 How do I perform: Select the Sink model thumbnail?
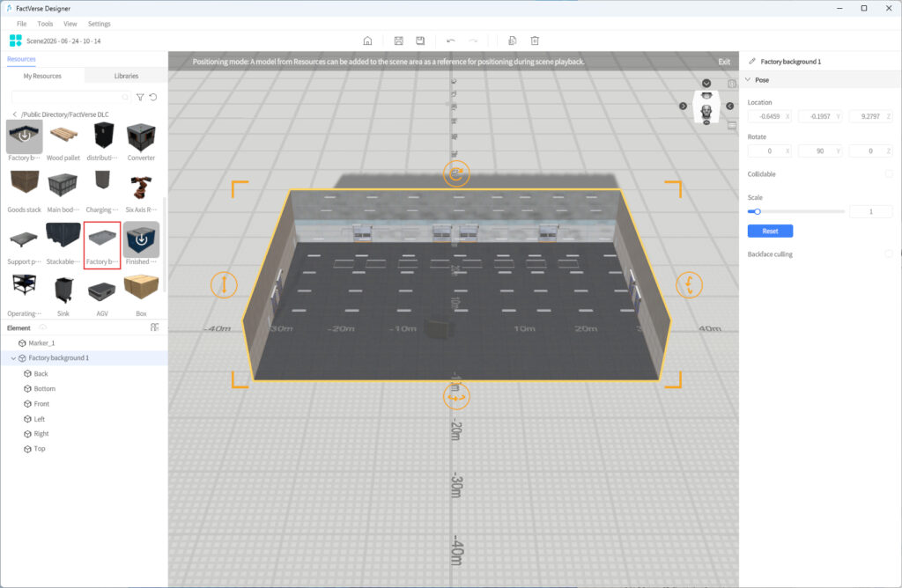tap(63, 290)
